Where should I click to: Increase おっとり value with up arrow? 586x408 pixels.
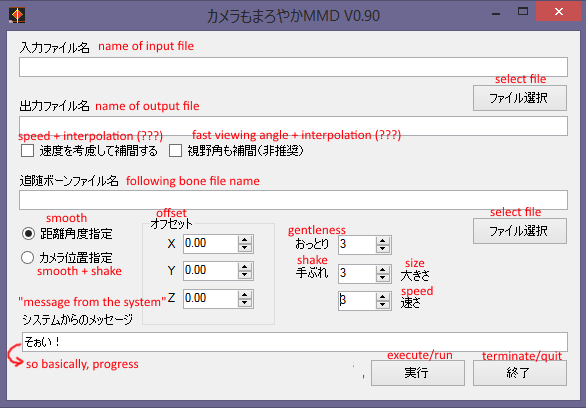coord(383,241)
